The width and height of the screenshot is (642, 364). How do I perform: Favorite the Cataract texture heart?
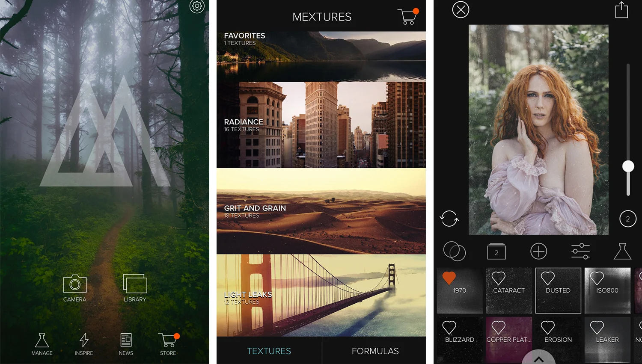click(x=499, y=278)
